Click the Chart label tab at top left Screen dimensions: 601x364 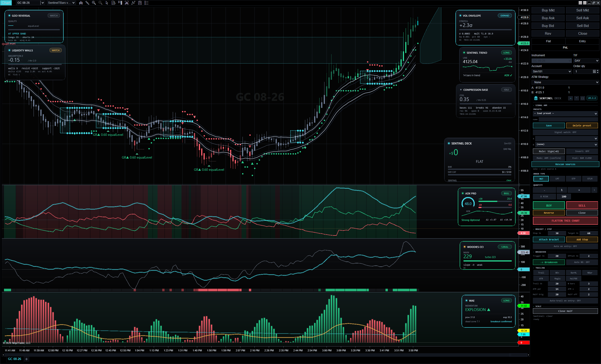click(6, 3)
